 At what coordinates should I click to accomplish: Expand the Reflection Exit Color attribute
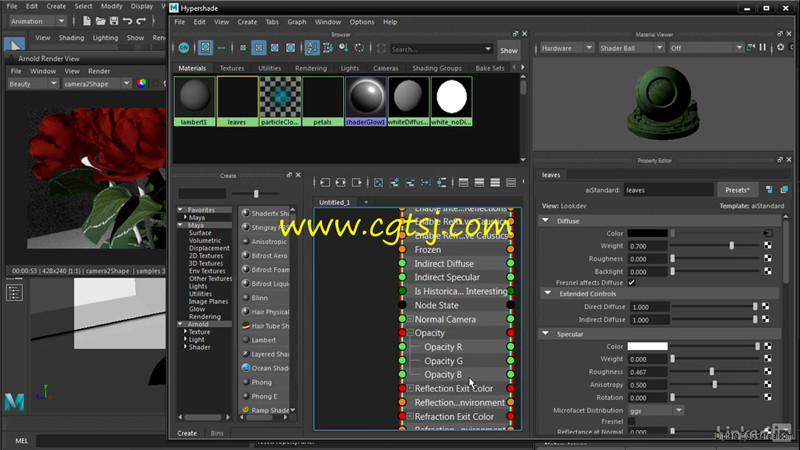coord(410,388)
